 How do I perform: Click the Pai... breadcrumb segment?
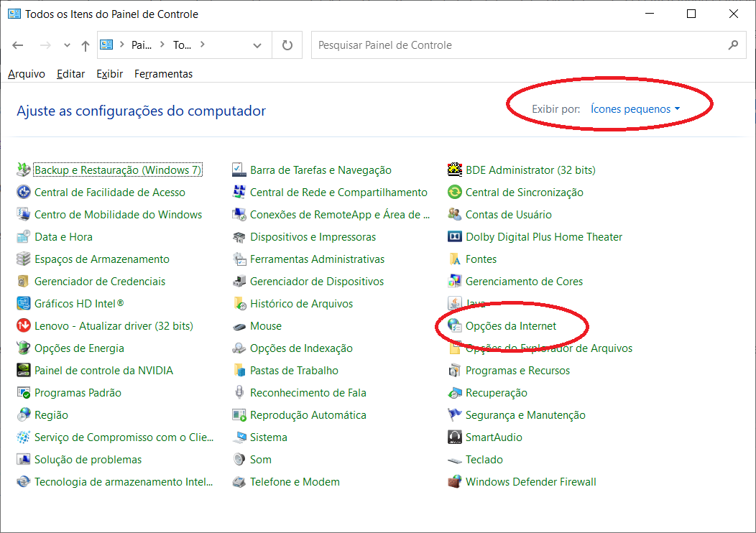142,45
